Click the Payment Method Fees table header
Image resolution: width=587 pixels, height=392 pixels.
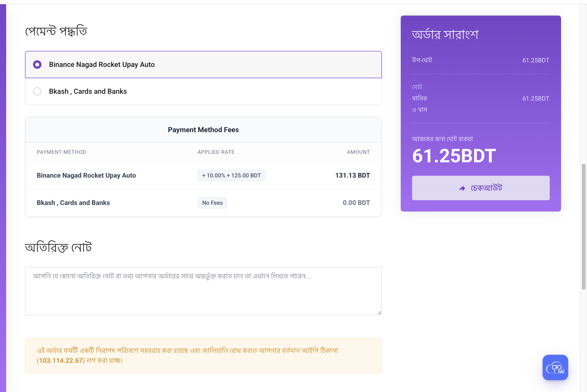pos(203,130)
